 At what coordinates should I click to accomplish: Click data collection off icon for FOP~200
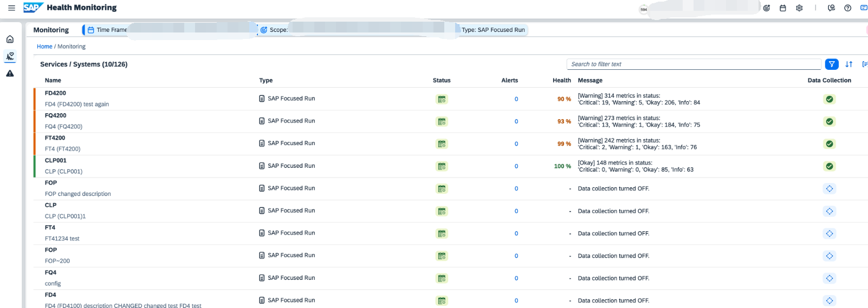(x=830, y=256)
